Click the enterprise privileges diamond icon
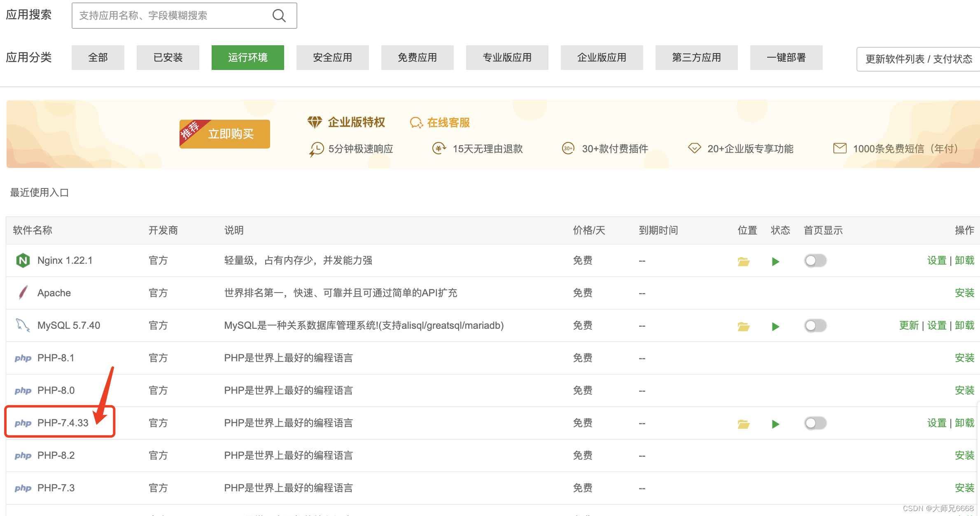 [315, 122]
